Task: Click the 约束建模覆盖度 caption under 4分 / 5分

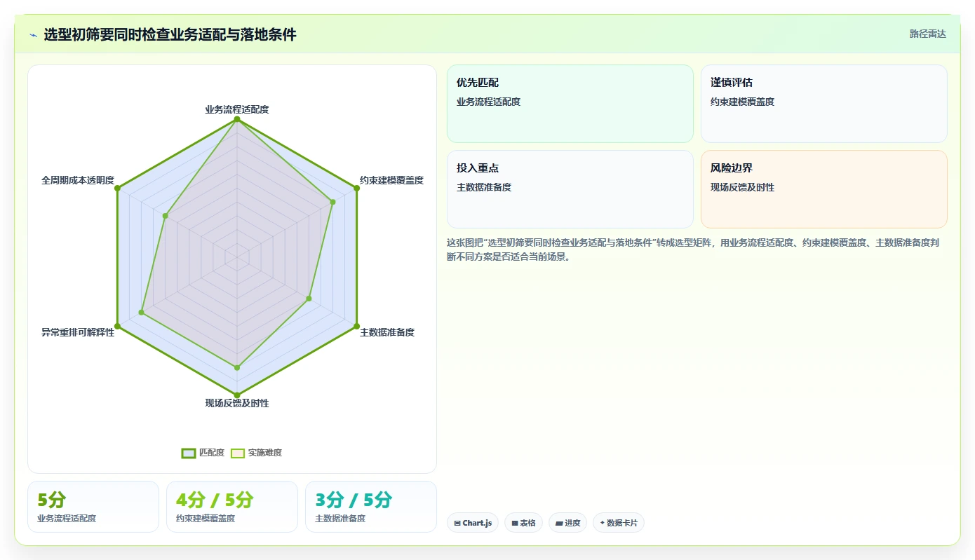Action: click(206, 519)
